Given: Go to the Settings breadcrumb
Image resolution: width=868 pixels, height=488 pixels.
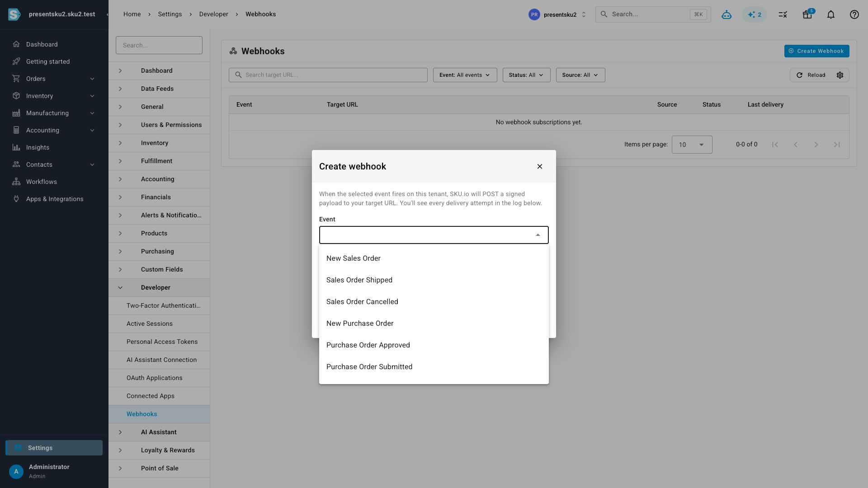Looking at the screenshot, I should (x=170, y=14).
